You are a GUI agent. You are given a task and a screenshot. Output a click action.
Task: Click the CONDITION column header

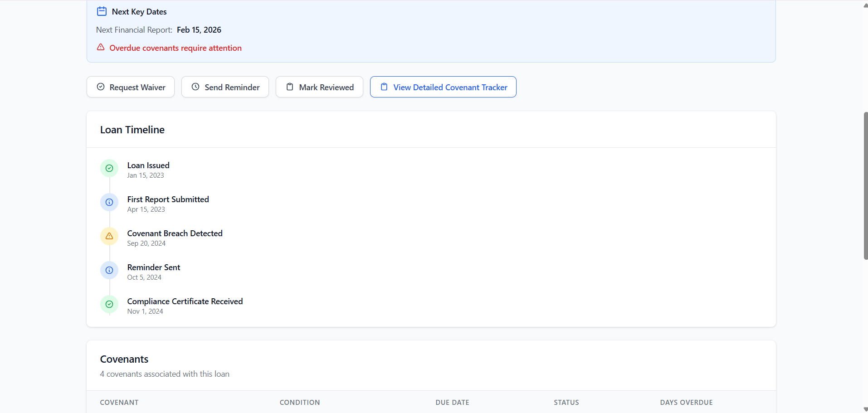click(300, 403)
